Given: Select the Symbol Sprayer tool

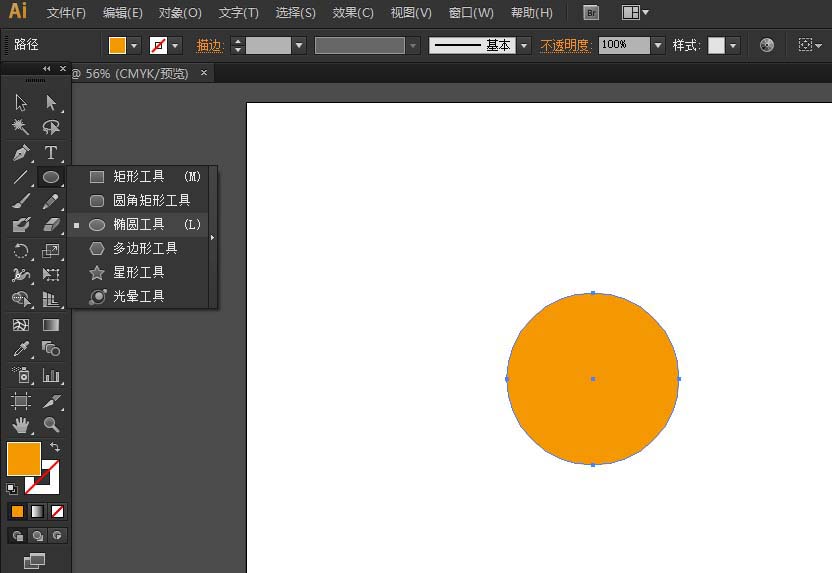Looking at the screenshot, I should click(21, 375).
